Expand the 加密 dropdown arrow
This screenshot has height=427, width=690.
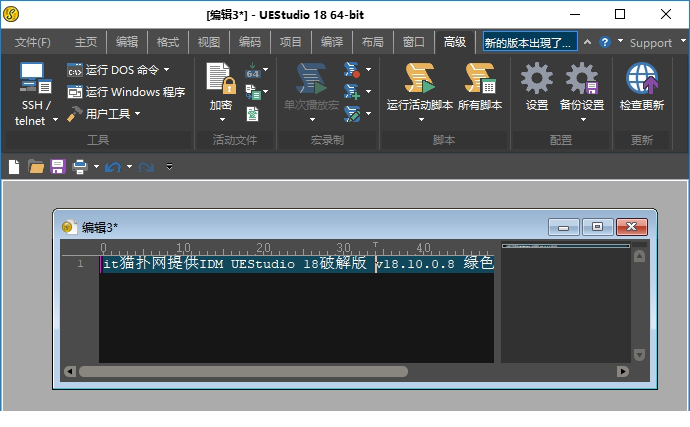222,120
